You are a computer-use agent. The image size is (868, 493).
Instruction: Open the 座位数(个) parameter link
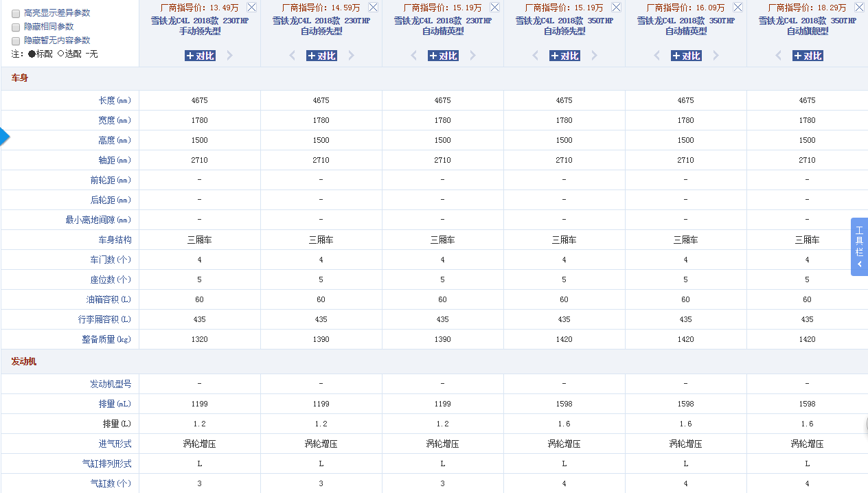pyautogui.click(x=111, y=279)
